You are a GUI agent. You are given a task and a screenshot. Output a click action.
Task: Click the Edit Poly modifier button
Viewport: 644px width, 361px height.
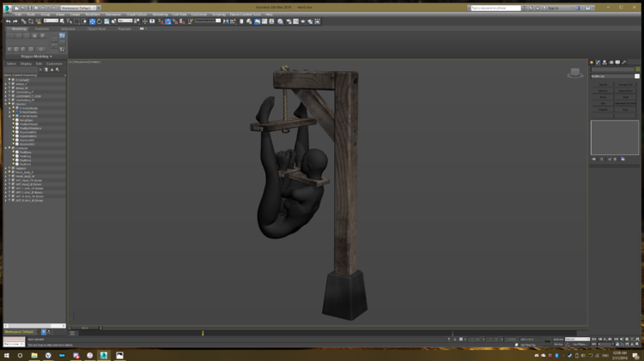(x=603, y=91)
